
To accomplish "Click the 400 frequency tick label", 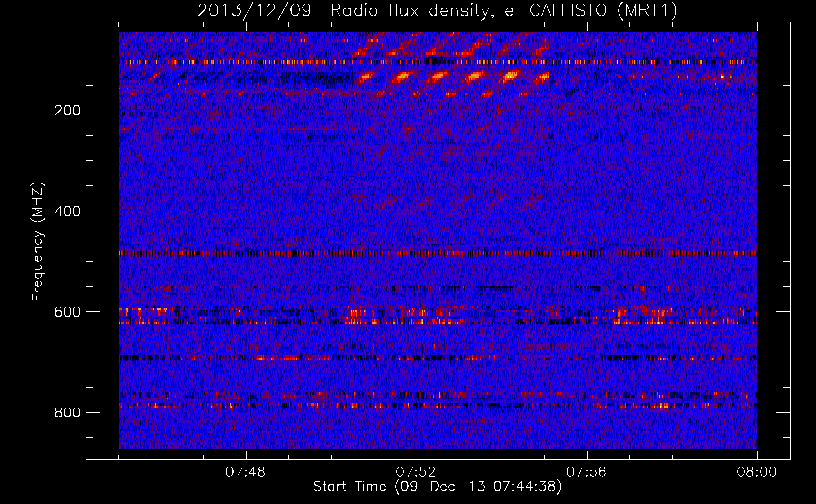I will click(x=68, y=211).
